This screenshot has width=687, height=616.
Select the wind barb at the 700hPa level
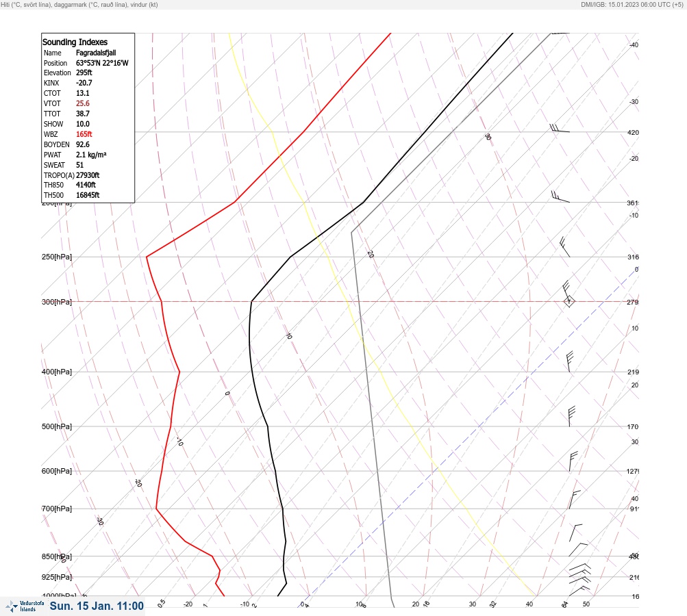pyautogui.click(x=575, y=500)
